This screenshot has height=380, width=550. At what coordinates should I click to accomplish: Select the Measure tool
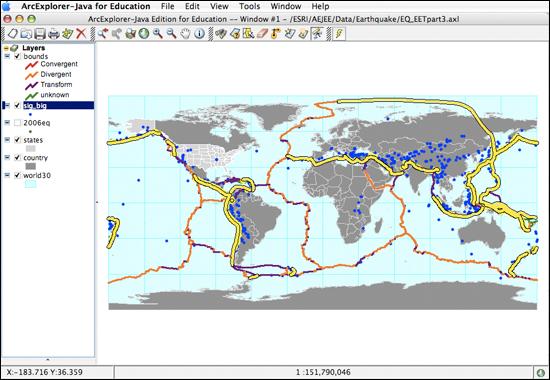[276, 34]
